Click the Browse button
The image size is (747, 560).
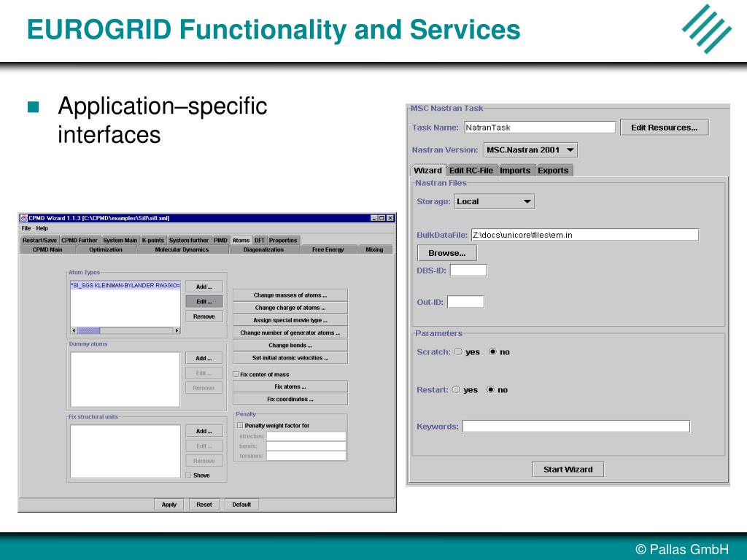pos(447,253)
